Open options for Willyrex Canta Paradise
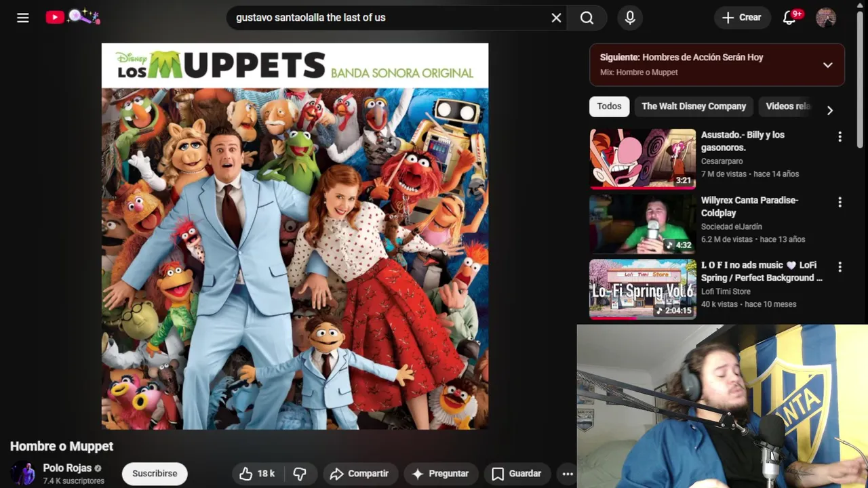The image size is (868, 488). coord(840,202)
